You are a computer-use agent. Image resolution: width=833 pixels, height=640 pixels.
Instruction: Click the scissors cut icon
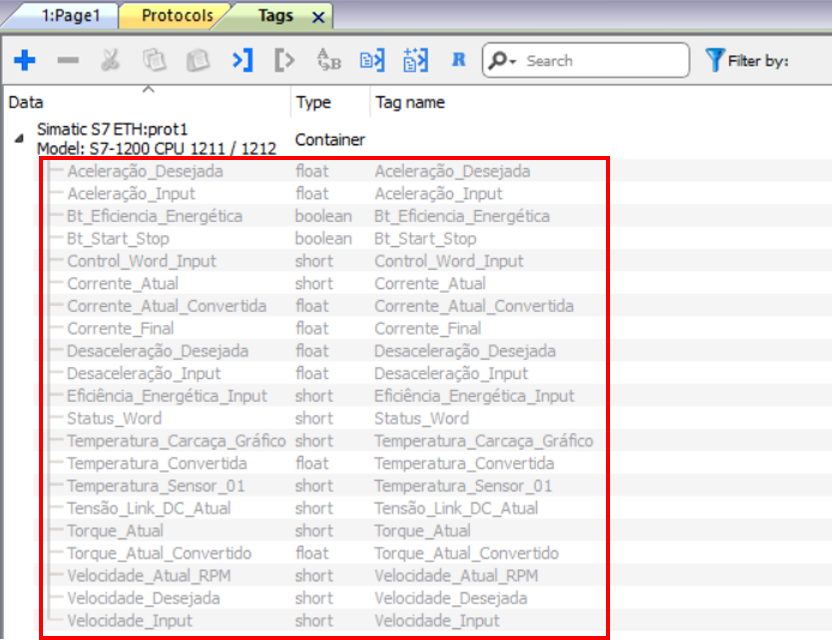110,61
